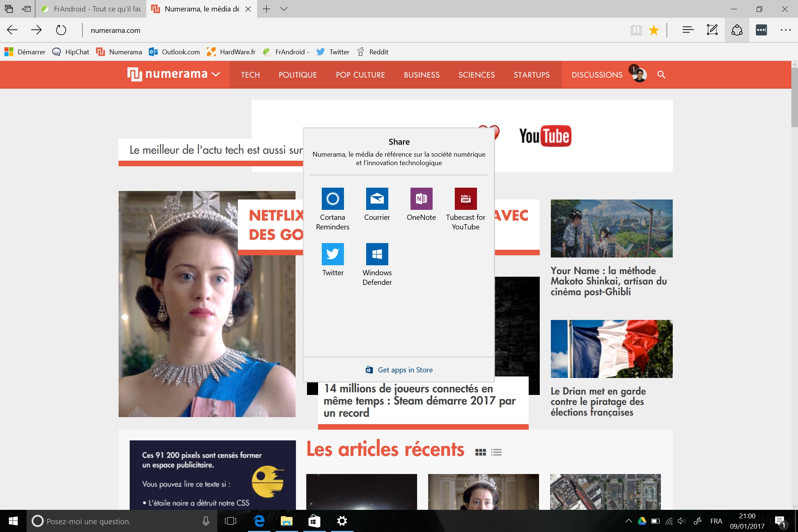Share to OneNote
Viewport: 798px width, 532px height.
pyautogui.click(x=421, y=204)
